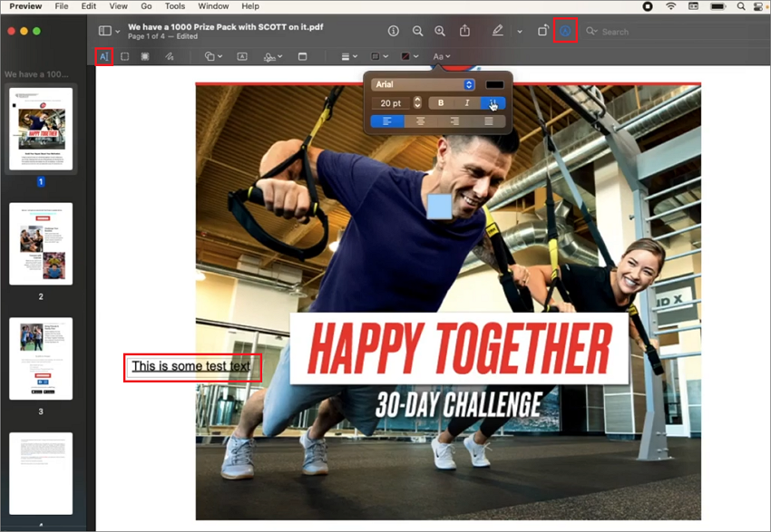771x532 pixels.
Task: Click the Search field
Action: pos(675,32)
